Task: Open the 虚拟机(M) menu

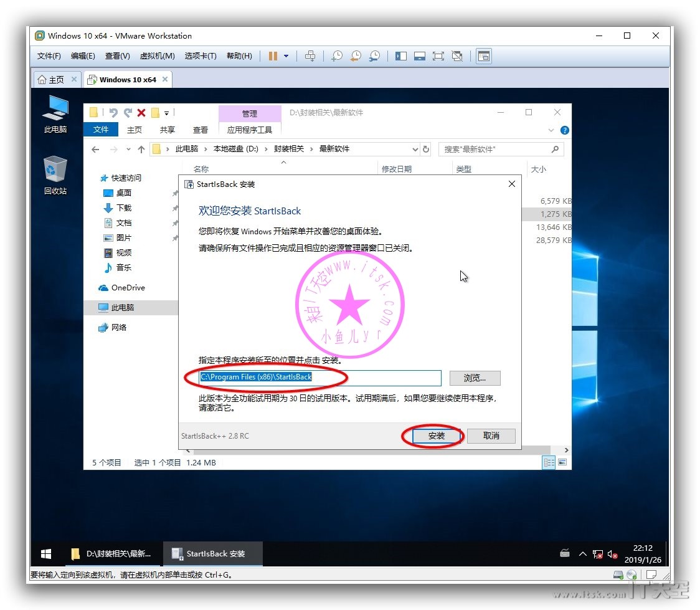Action: pyautogui.click(x=157, y=56)
